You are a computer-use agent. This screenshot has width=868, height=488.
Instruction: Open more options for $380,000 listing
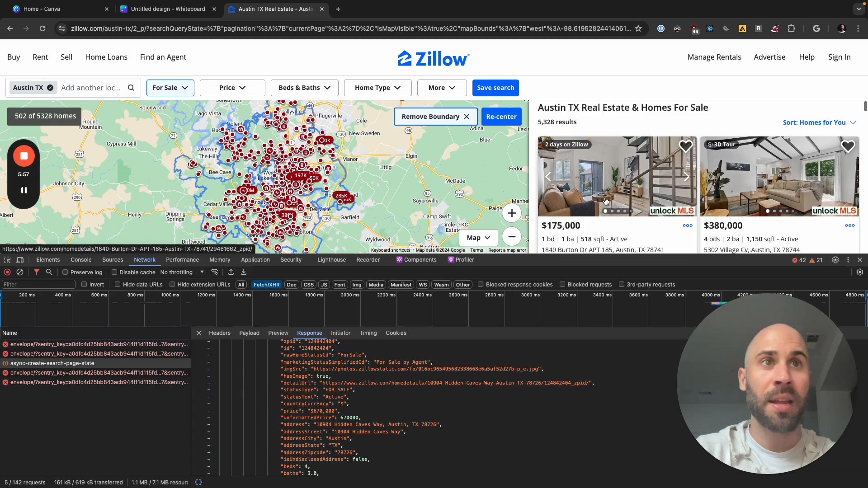(x=850, y=225)
